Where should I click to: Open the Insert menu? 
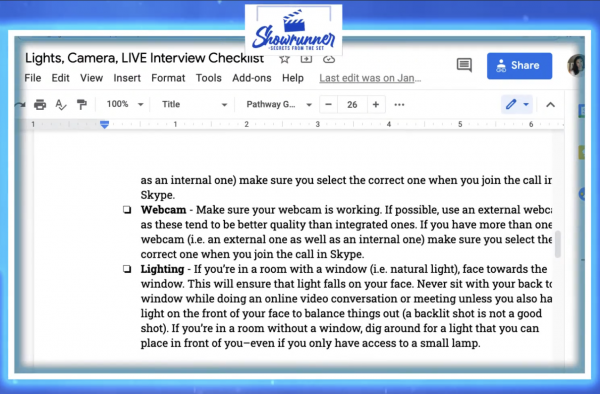click(127, 78)
